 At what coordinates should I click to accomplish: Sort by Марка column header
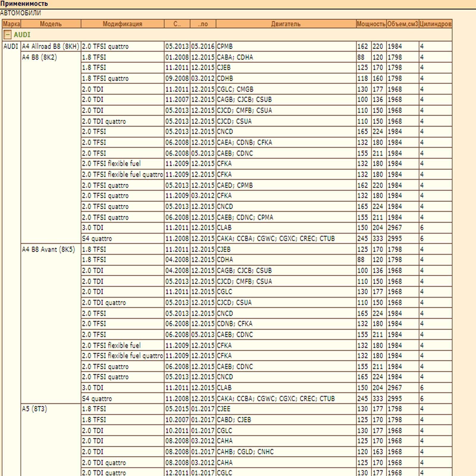12,24
